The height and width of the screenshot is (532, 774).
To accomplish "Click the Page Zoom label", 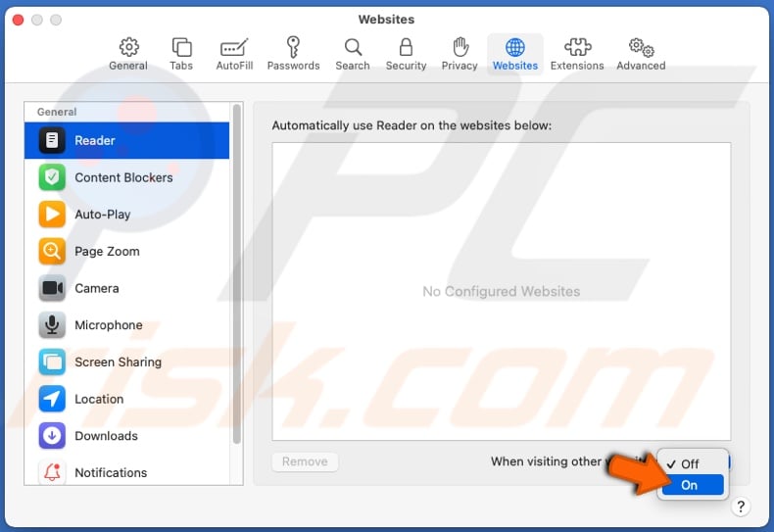I will click(x=107, y=251).
